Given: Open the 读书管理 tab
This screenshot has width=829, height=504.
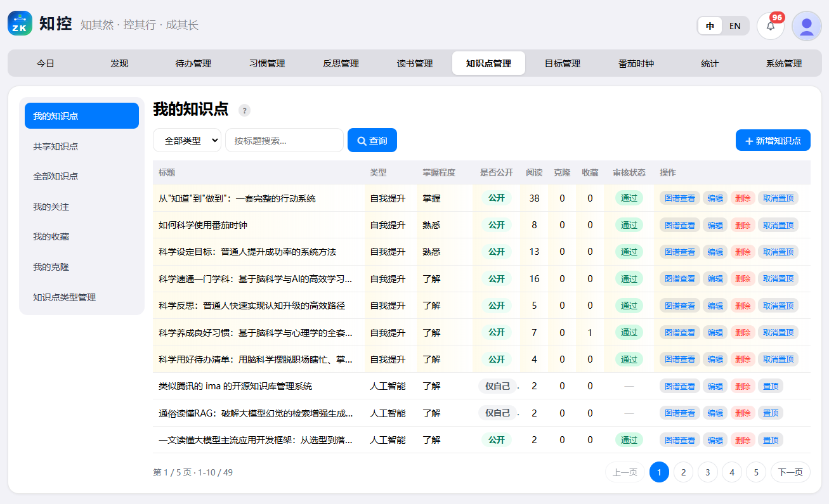Looking at the screenshot, I should tap(415, 63).
